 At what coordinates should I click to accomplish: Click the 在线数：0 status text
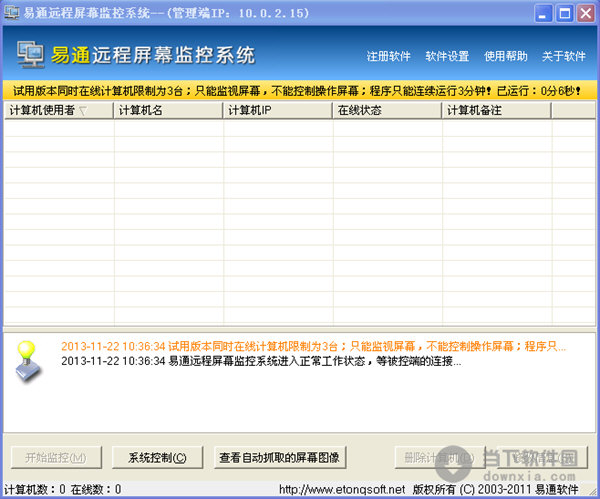click(96, 489)
